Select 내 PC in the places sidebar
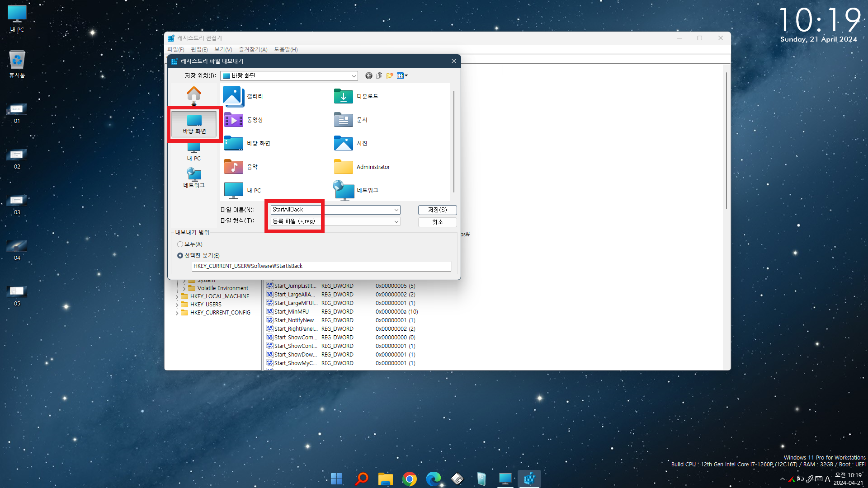Image resolution: width=868 pixels, height=488 pixels. pos(194,152)
